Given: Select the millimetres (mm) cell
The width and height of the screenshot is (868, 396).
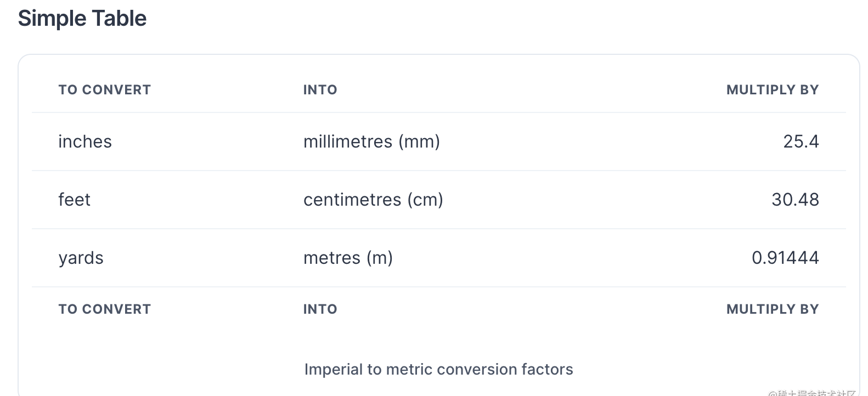Looking at the screenshot, I should [372, 142].
